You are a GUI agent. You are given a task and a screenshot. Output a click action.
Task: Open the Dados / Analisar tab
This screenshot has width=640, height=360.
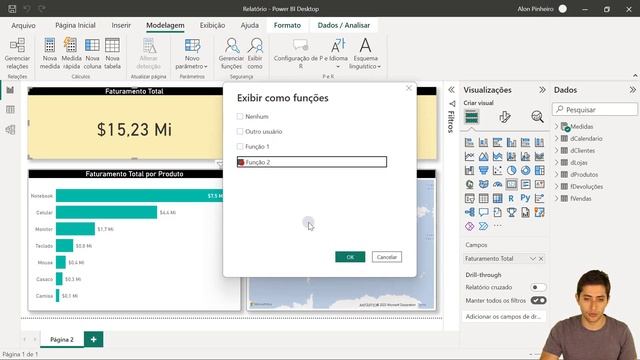(x=344, y=25)
